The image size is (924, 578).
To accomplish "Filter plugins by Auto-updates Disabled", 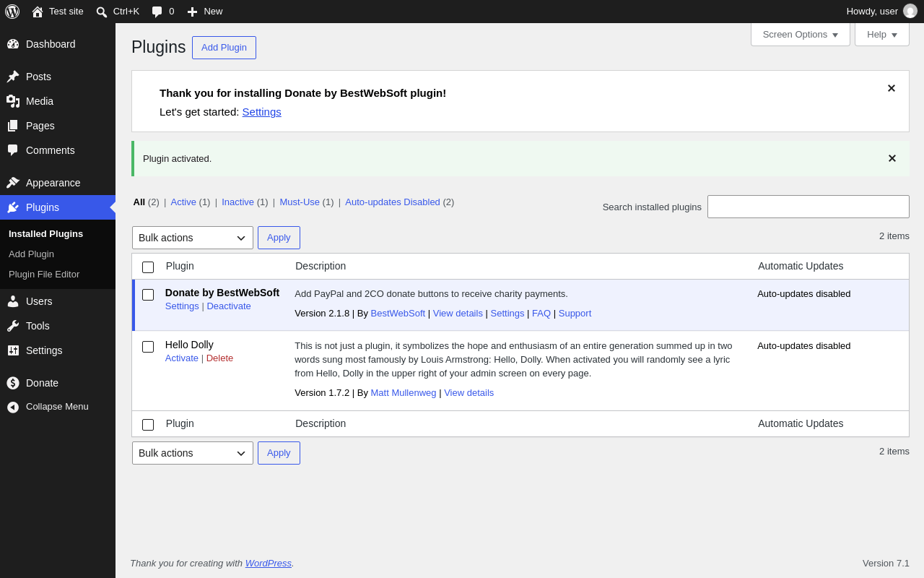I will click(393, 202).
